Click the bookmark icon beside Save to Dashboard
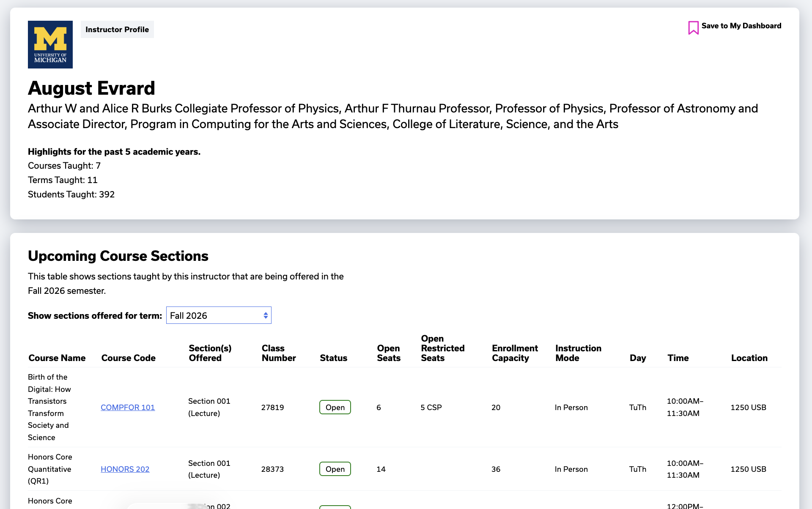812x509 pixels. [x=693, y=27]
